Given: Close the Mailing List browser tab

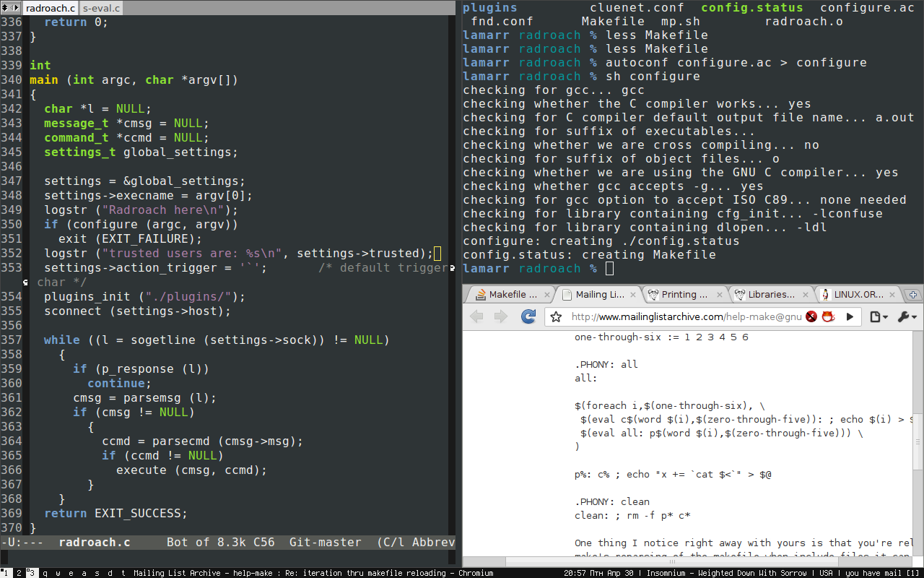Looking at the screenshot, I should [x=633, y=295].
